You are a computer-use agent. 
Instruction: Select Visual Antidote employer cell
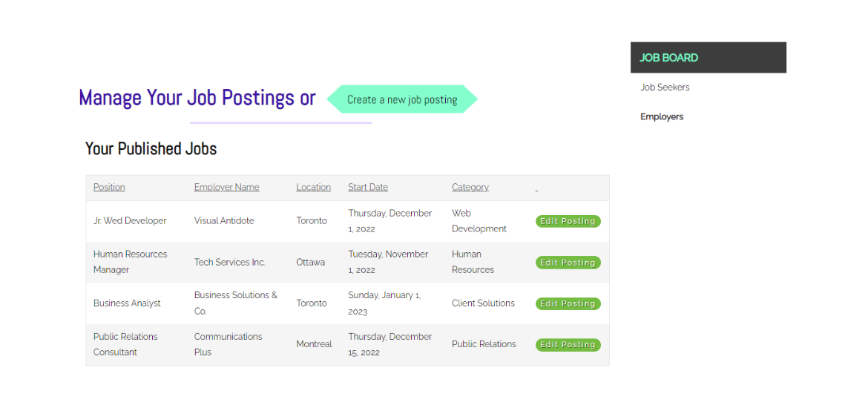224,220
